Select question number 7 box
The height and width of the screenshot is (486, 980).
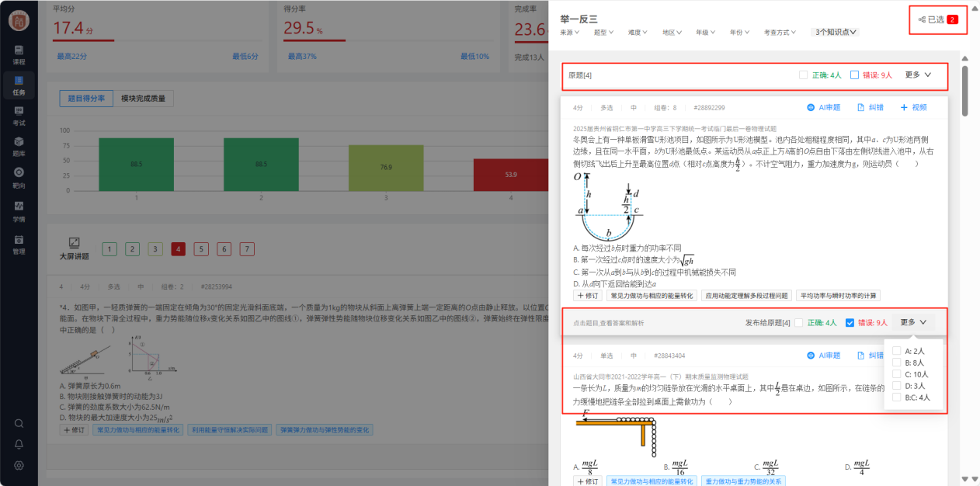[247, 249]
